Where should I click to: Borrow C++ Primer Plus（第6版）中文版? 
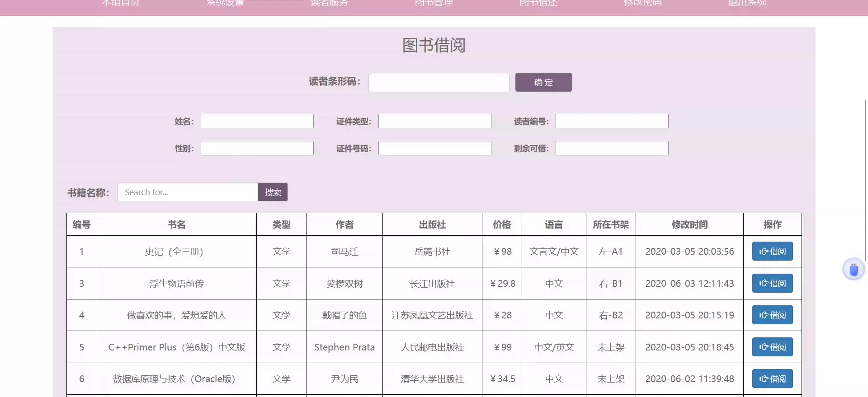click(772, 347)
